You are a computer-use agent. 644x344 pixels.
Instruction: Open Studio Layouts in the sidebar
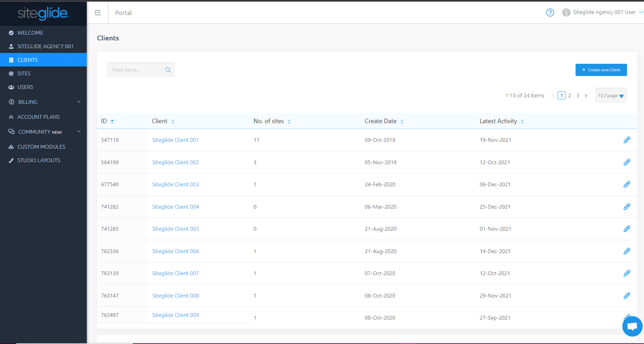pos(44,160)
